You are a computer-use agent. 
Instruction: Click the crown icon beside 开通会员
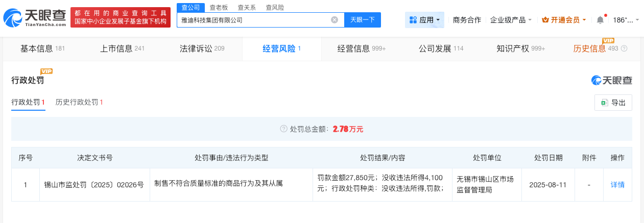pos(545,20)
